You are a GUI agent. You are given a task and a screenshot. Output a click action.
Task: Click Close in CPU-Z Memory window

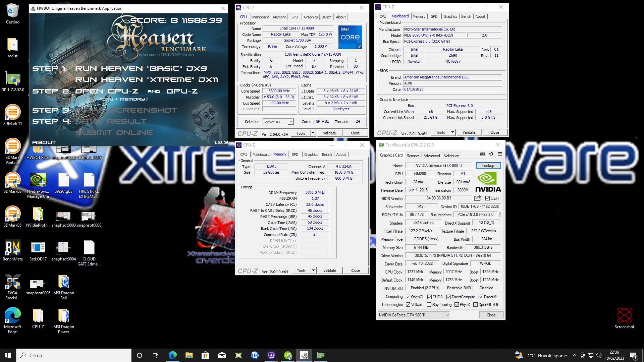pos(356,270)
